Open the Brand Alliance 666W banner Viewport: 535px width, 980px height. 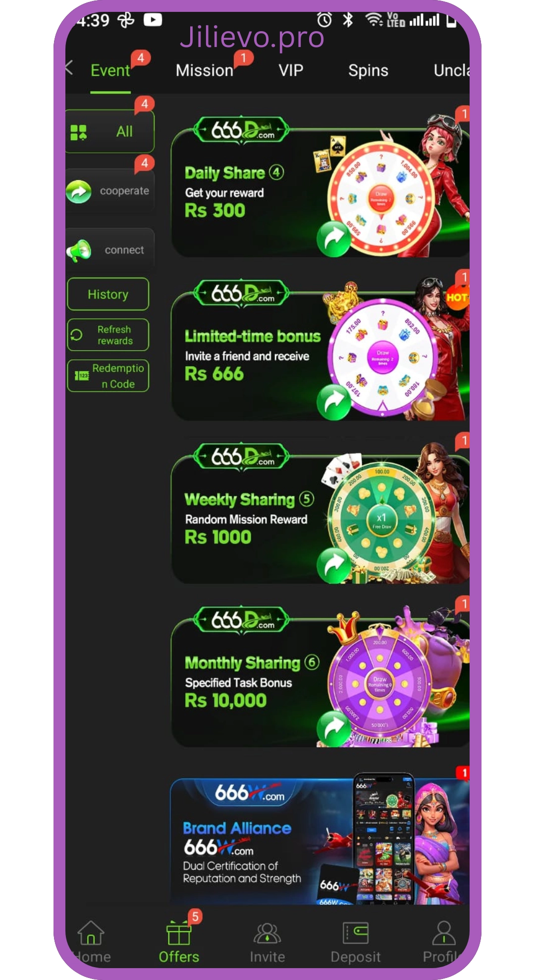pyautogui.click(x=320, y=841)
